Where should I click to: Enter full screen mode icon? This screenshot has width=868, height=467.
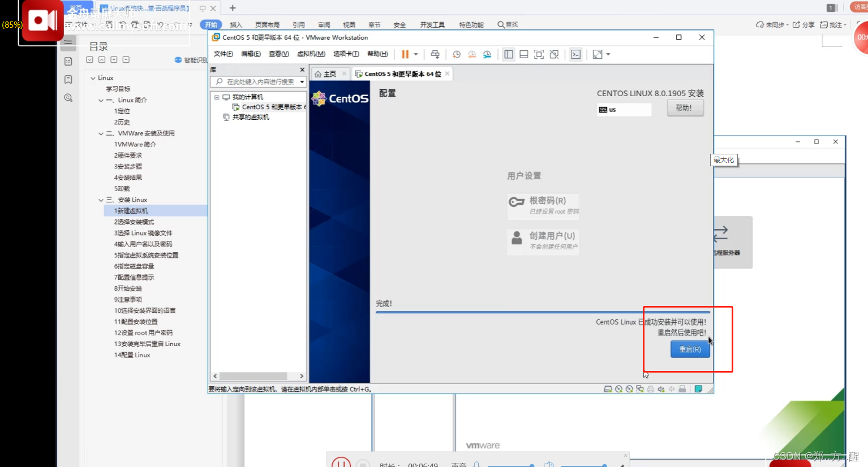(x=539, y=54)
